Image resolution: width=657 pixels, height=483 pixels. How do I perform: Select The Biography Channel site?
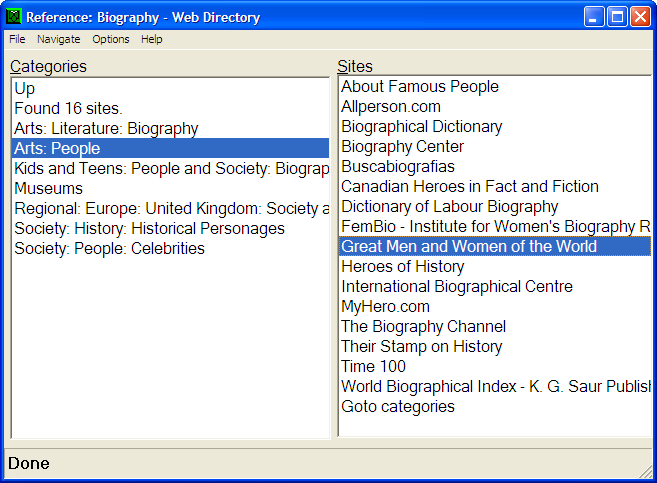click(424, 327)
